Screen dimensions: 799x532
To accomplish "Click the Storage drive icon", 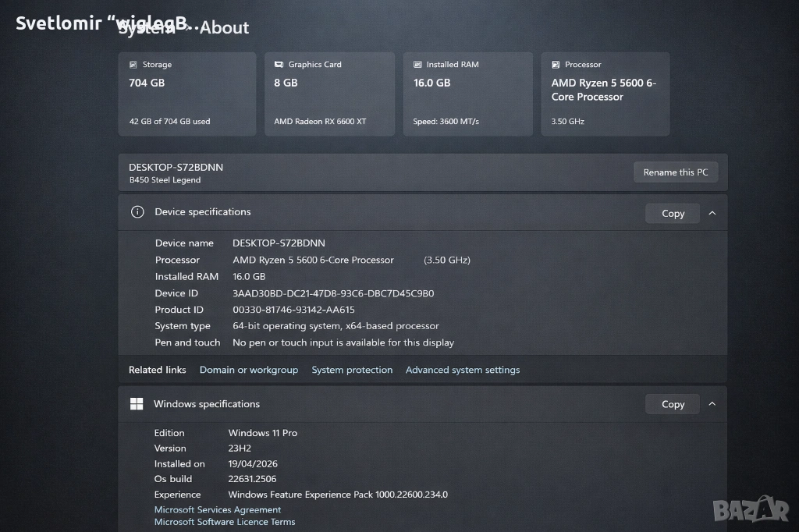I will coord(133,65).
